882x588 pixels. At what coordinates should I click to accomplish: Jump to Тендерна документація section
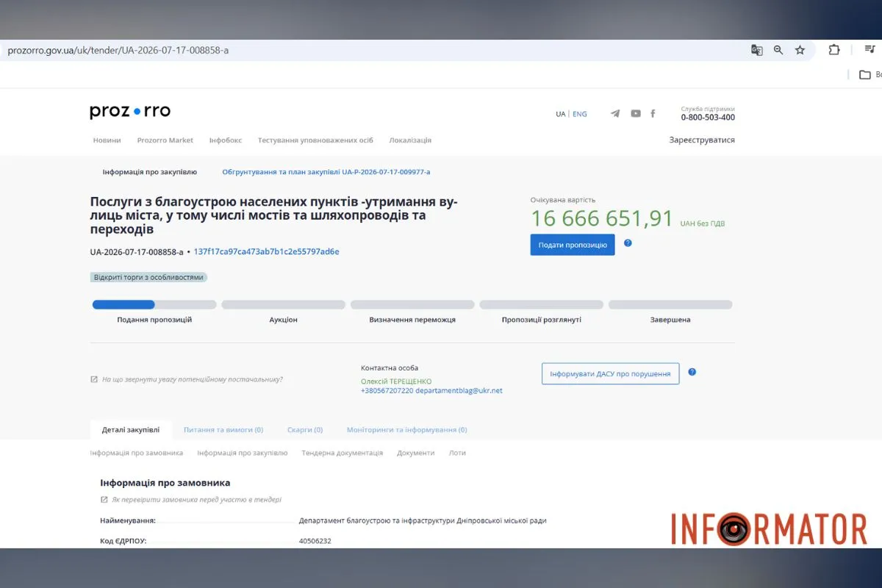[x=343, y=453]
